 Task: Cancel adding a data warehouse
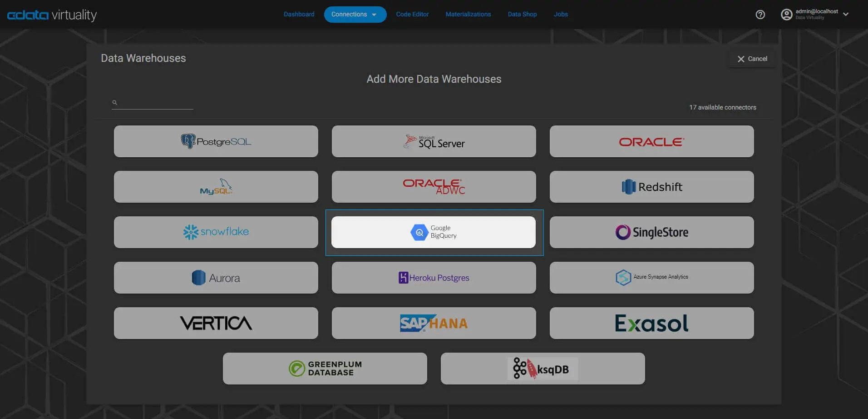point(752,59)
